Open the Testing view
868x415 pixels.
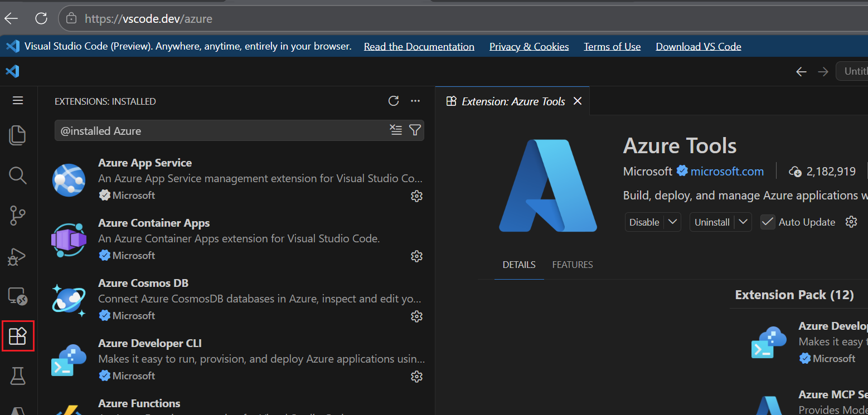pyautogui.click(x=17, y=376)
